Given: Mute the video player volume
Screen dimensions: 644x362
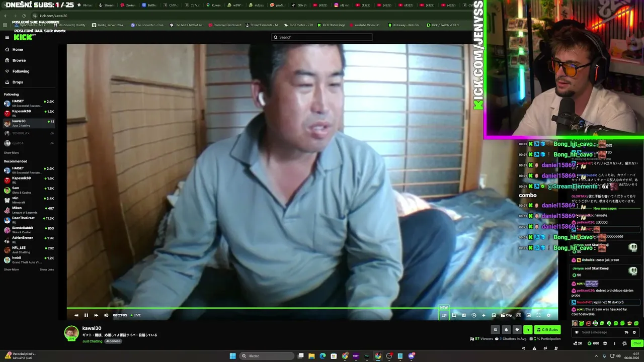Looking at the screenshot, I should (106, 315).
